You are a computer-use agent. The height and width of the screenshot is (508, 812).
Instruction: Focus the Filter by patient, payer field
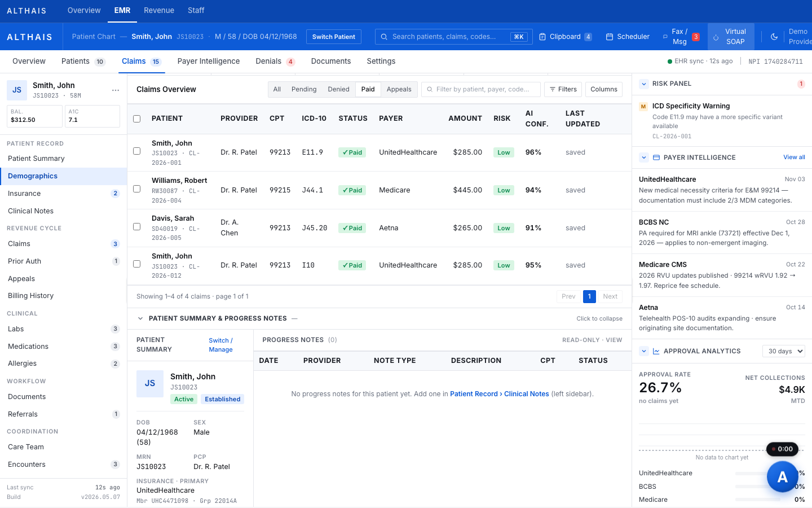click(x=481, y=89)
